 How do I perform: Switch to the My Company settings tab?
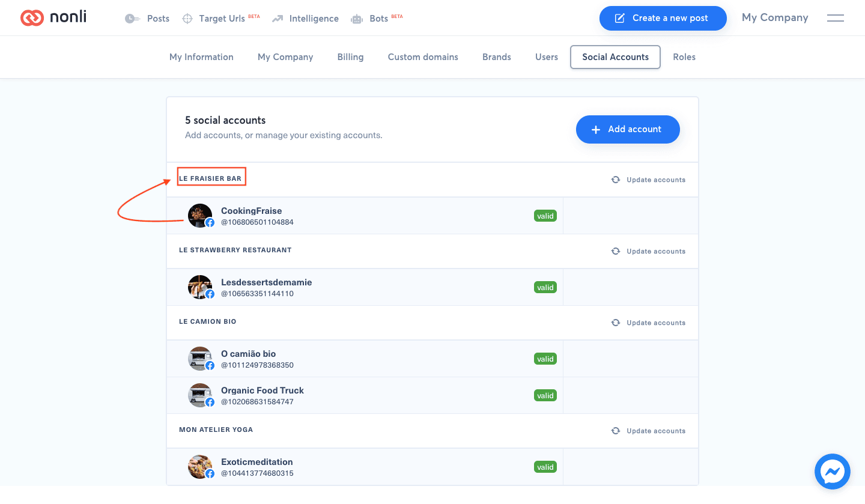[x=285, y=57]
